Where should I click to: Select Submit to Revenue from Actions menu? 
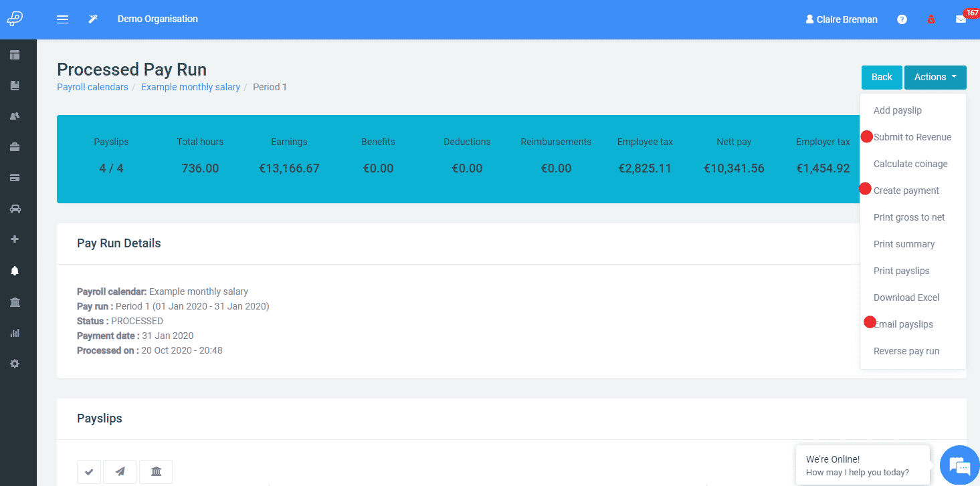(912, 136)
